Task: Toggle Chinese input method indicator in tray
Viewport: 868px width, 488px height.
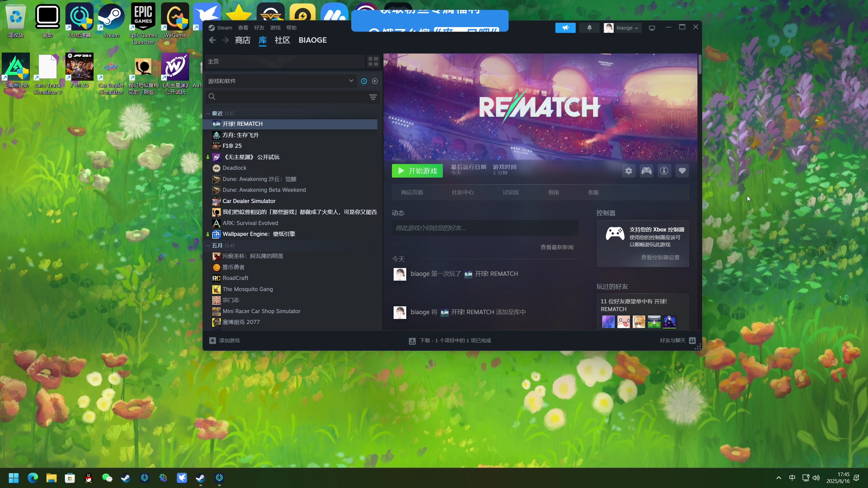Action: (792, 478)
